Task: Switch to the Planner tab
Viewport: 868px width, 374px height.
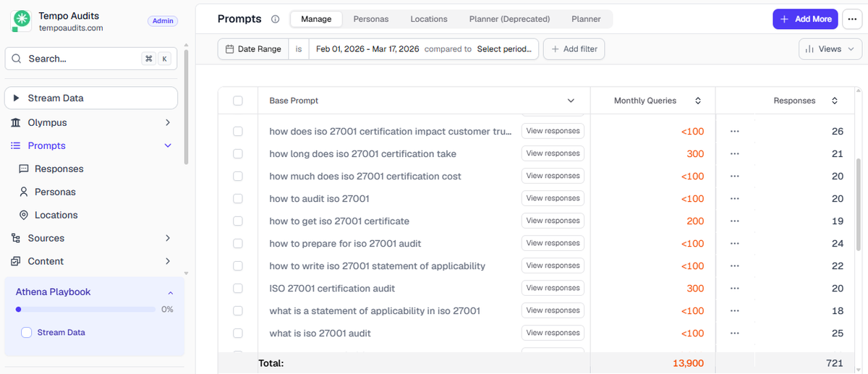Action: click(x=586, y=20)
